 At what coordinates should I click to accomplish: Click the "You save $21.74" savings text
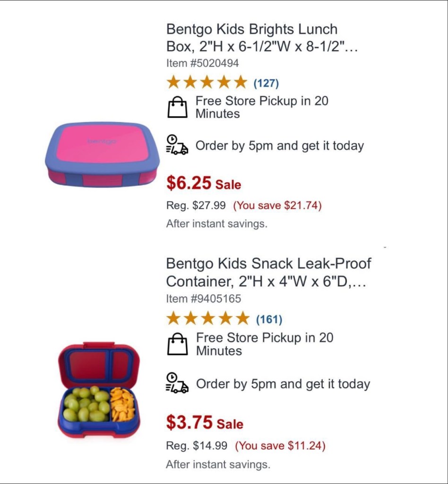tap(278, 206)
